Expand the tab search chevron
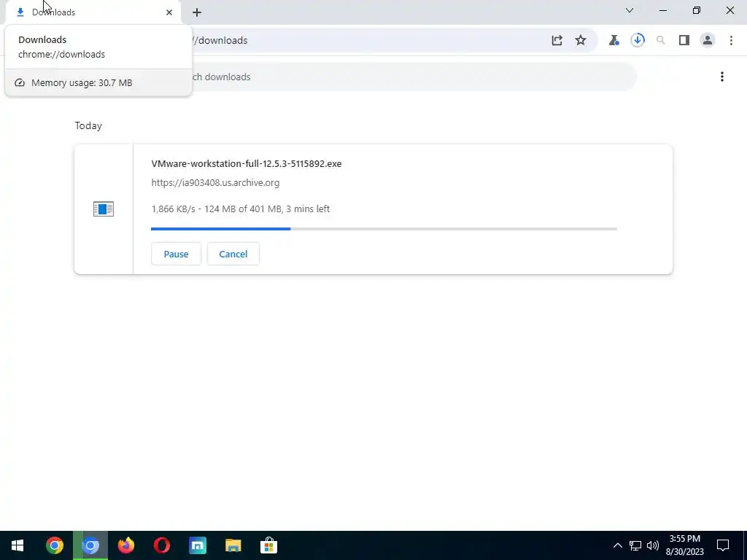Image resolution: width=747 pixels, height=560 pixels. tap(630, 10)
